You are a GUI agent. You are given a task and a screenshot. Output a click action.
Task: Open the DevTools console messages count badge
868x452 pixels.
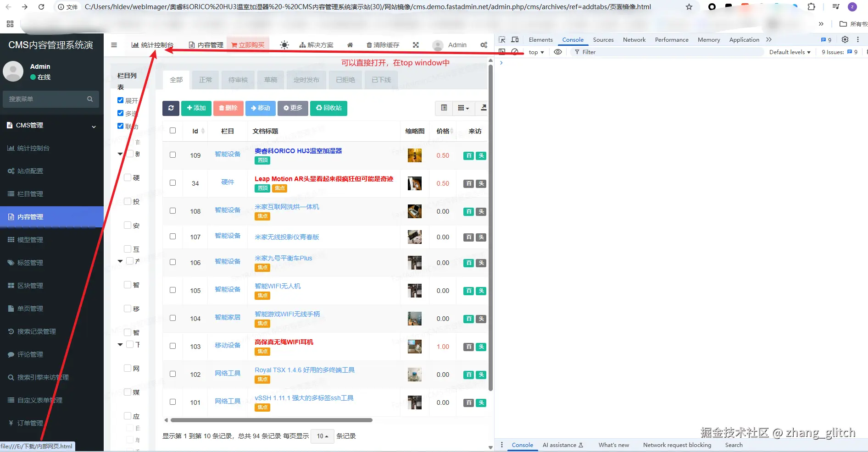point(826,40)
